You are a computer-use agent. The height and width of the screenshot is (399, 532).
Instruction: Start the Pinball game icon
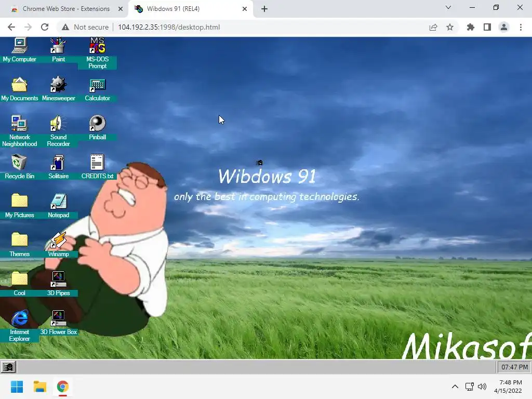(97, 128)
